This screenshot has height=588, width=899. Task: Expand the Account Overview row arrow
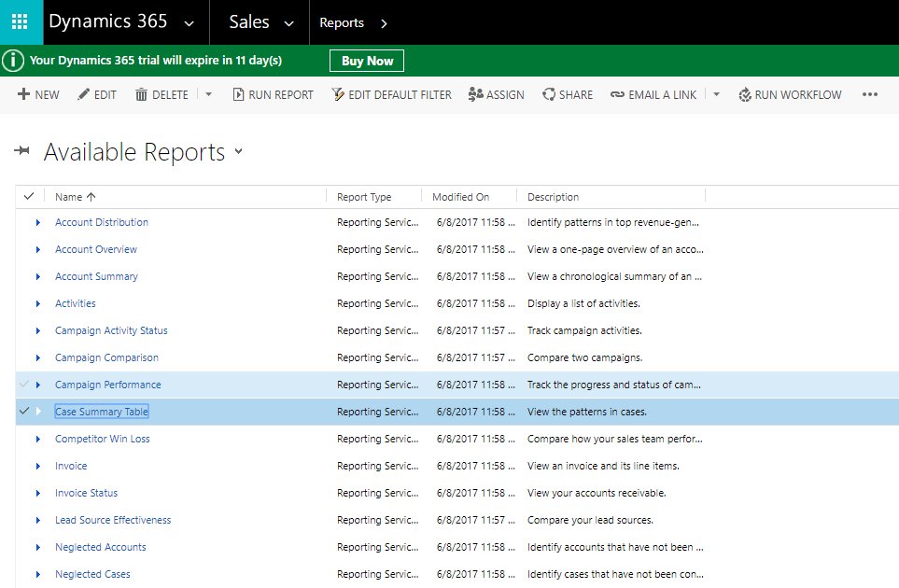[38, 249]
